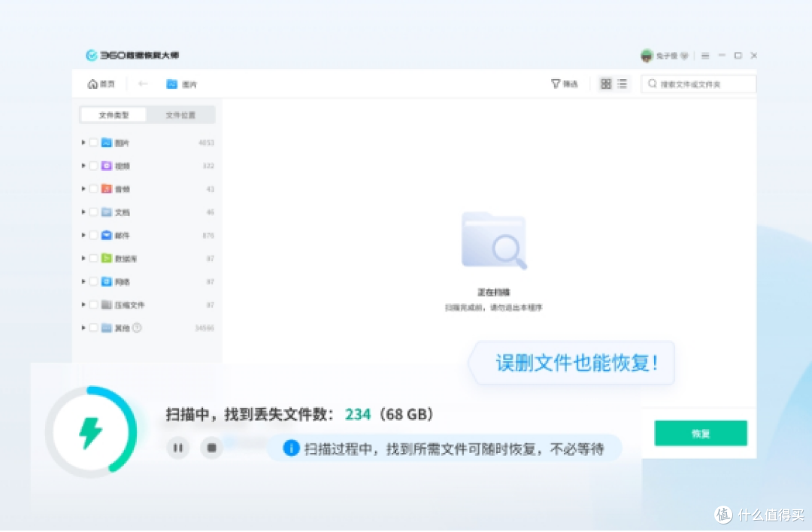Click the Mail (邮件) folder icon

[x=107, y=236]
